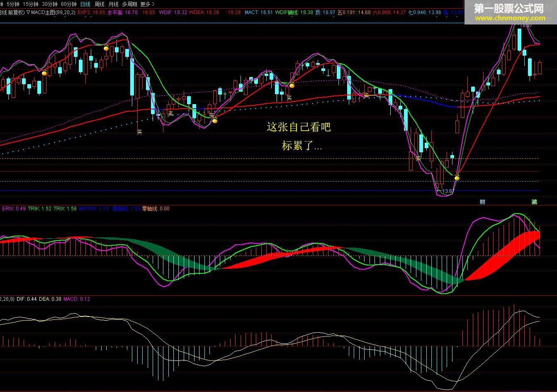Click the green 减 marker
557x392 pixels.
point(534,202)
